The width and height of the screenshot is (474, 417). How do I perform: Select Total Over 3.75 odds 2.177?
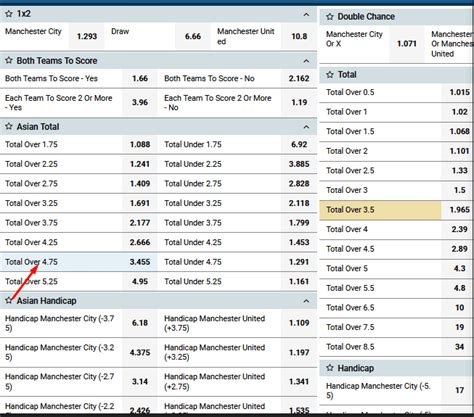pyautogui.click(x=140, y=223)
